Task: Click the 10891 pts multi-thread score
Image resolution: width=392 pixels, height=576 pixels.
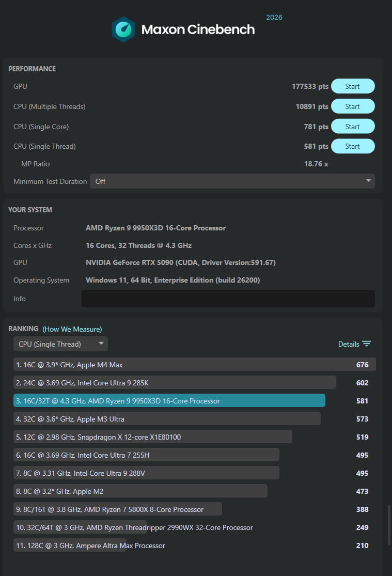Action: tap(312, 106)
